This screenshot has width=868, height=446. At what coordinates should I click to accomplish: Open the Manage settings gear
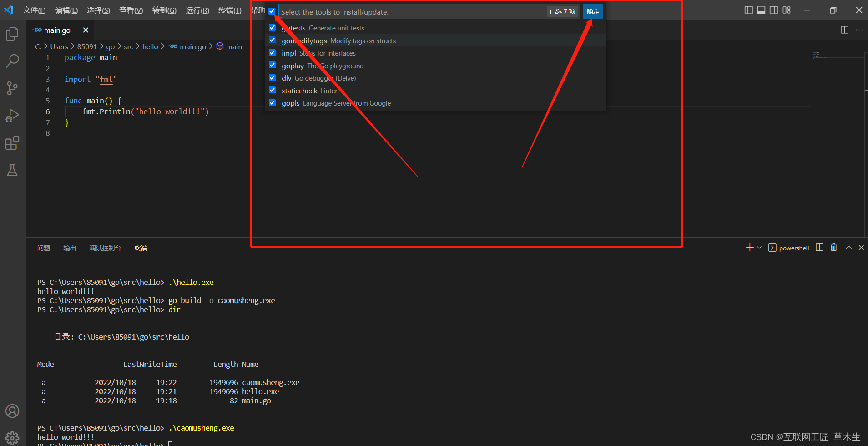[x=12, y=437]
